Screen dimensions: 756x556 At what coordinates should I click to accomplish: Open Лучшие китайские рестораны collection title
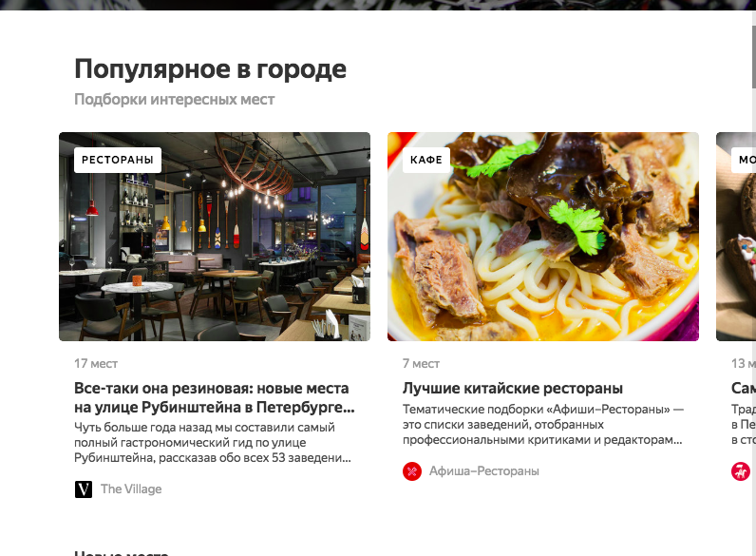pos(513,388)
